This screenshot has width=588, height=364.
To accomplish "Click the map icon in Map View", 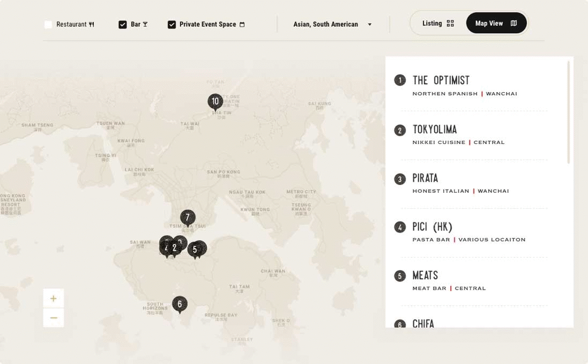I will (x=513, y=23).
